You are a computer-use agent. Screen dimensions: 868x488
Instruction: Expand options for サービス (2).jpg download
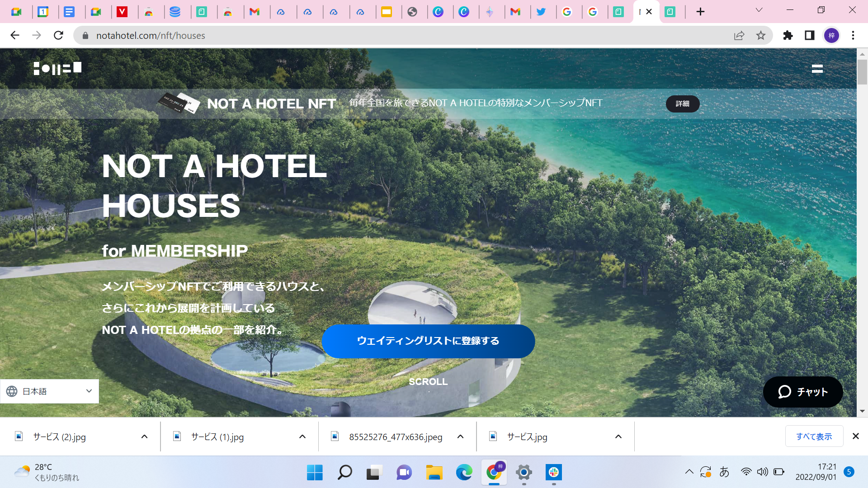click(x=144, y=436)
